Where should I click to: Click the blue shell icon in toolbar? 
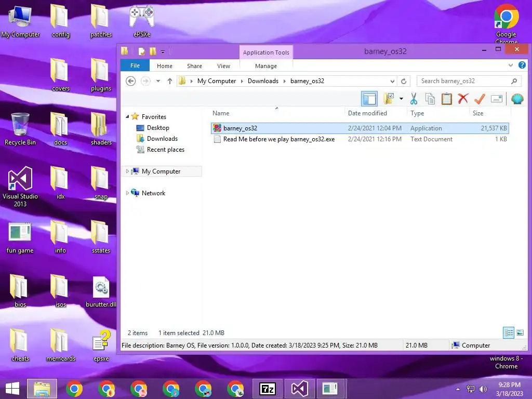point(517,99)
